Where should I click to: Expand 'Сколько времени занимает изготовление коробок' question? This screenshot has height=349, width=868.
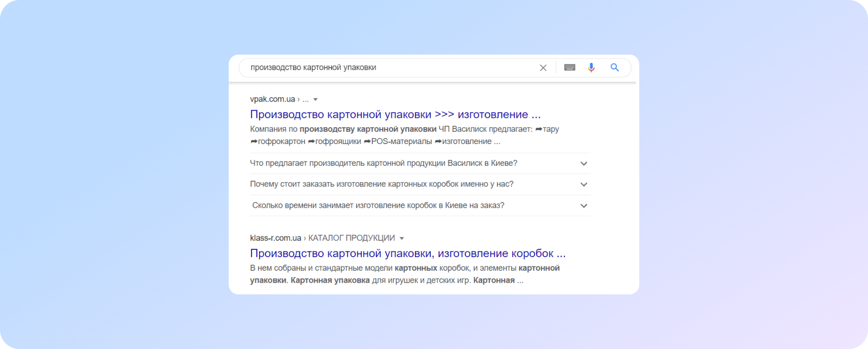tap(420, 205)
